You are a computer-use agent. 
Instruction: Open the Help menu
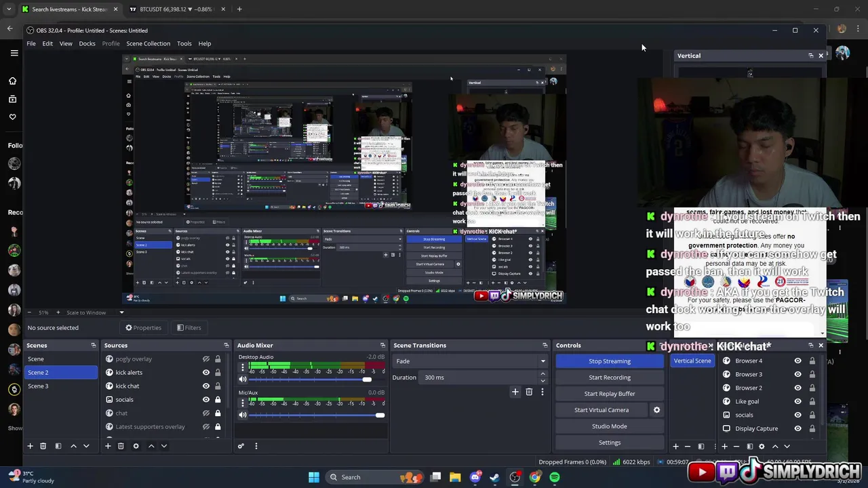pos(205,43)
